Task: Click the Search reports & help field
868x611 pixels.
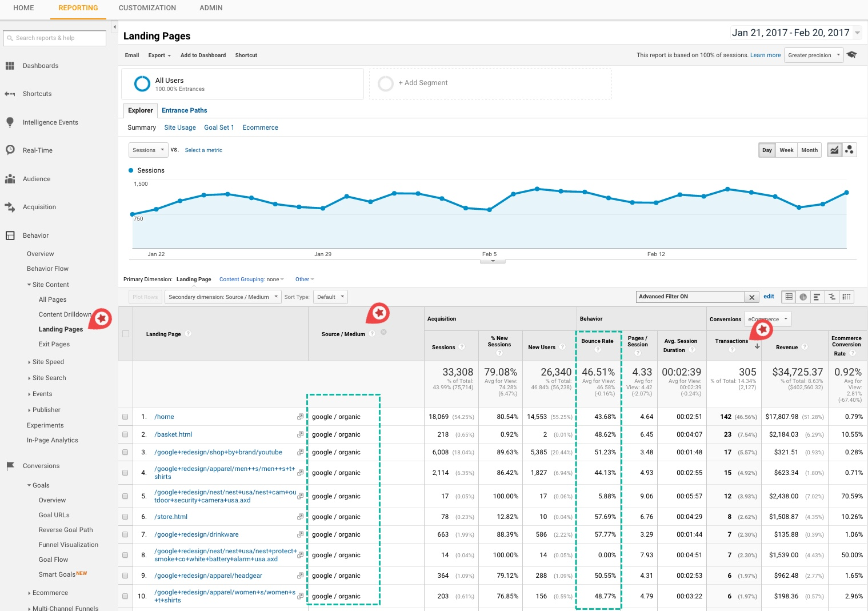Action: (x=55, y=38)
